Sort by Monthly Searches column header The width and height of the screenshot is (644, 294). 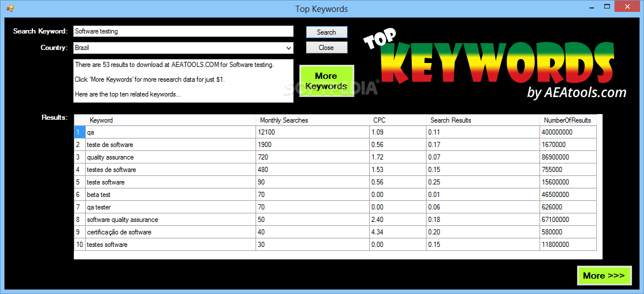pyautogui.click(x=312, y=120)
